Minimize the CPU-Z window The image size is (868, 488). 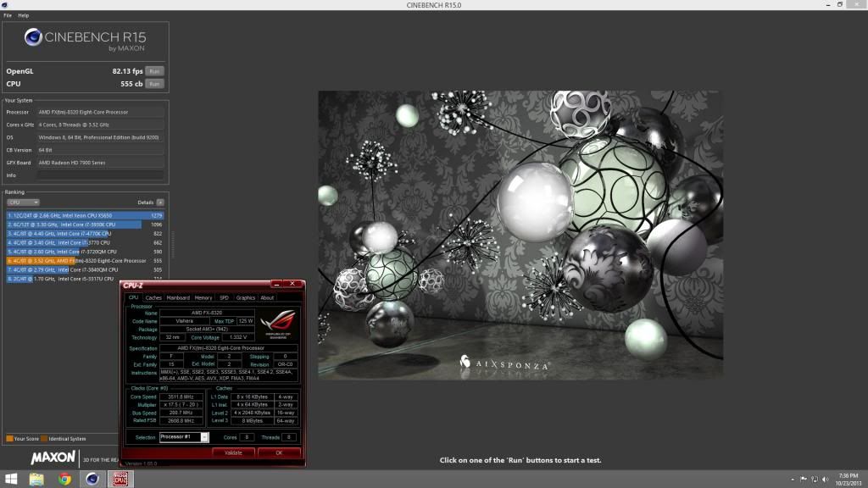coord(277,285)
